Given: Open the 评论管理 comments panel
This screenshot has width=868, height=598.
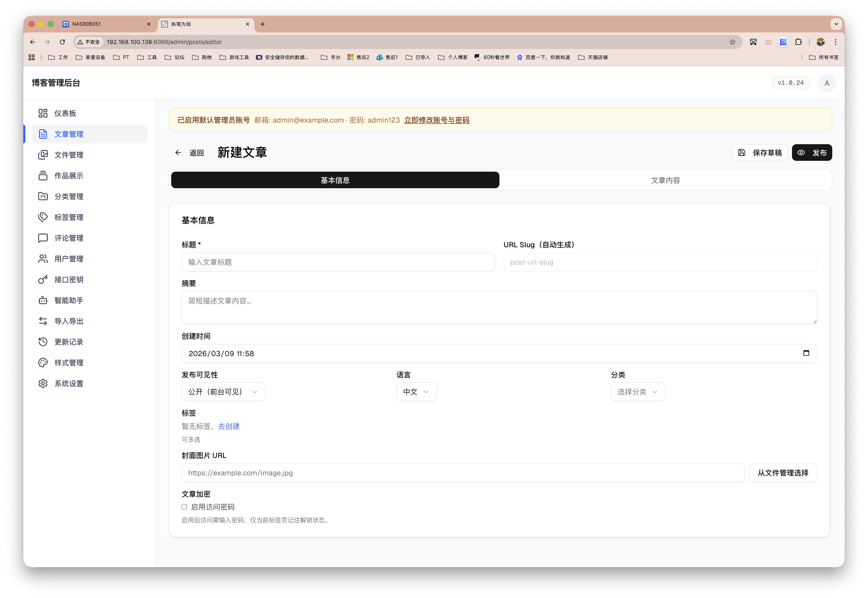Looking at the screenshot, I should [69, 238].
